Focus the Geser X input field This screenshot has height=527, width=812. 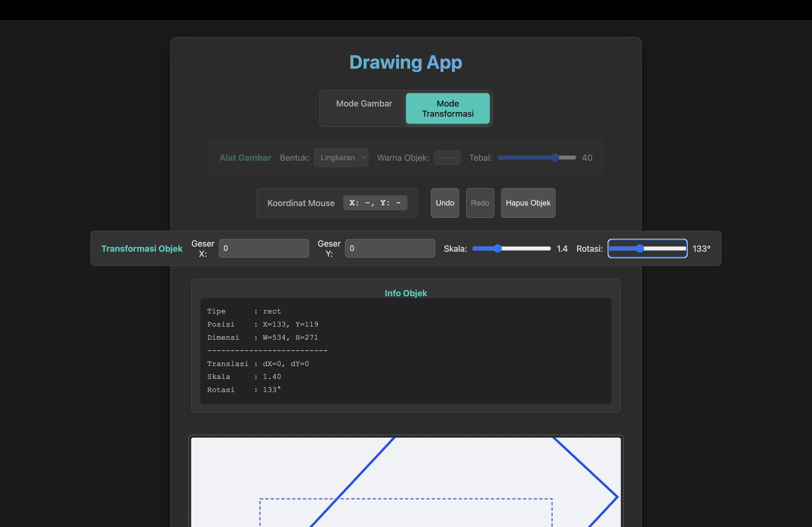click(264, 248)
